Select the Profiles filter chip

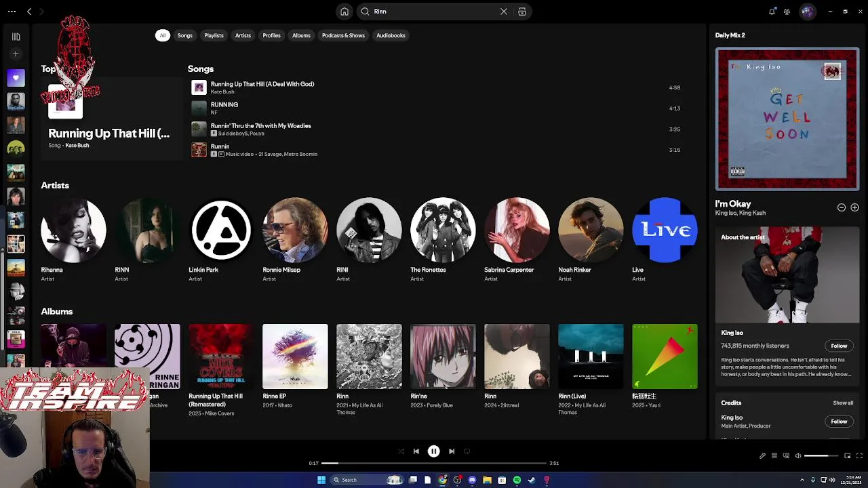pos(271,35)
